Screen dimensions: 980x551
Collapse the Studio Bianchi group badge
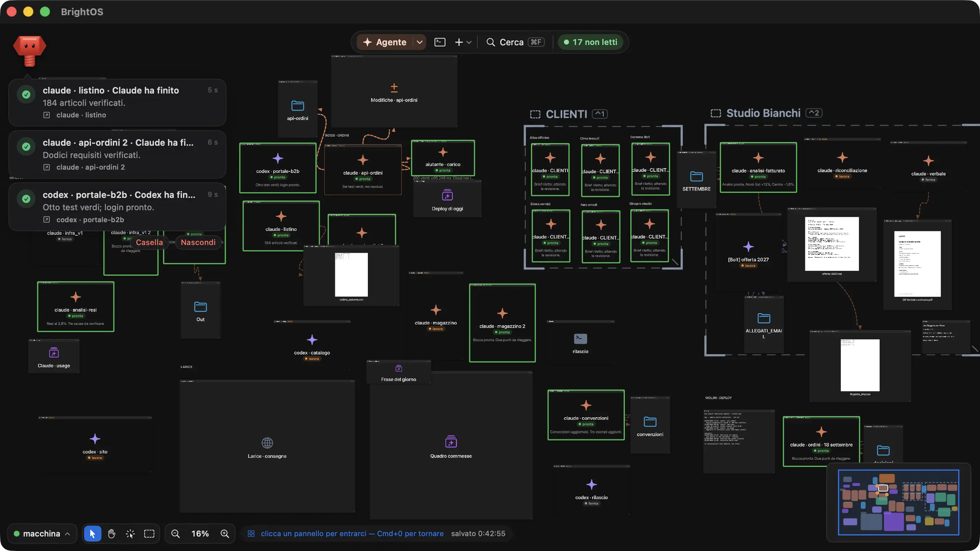(814, 113)
